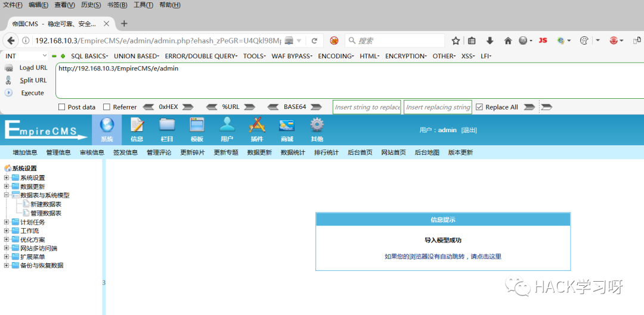
Task: Click the browser home icon
Action: [507, 40]
